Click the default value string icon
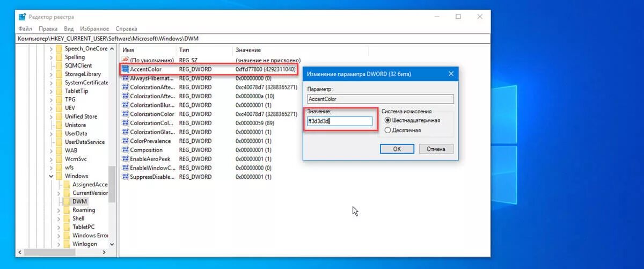 coord(126,60)
